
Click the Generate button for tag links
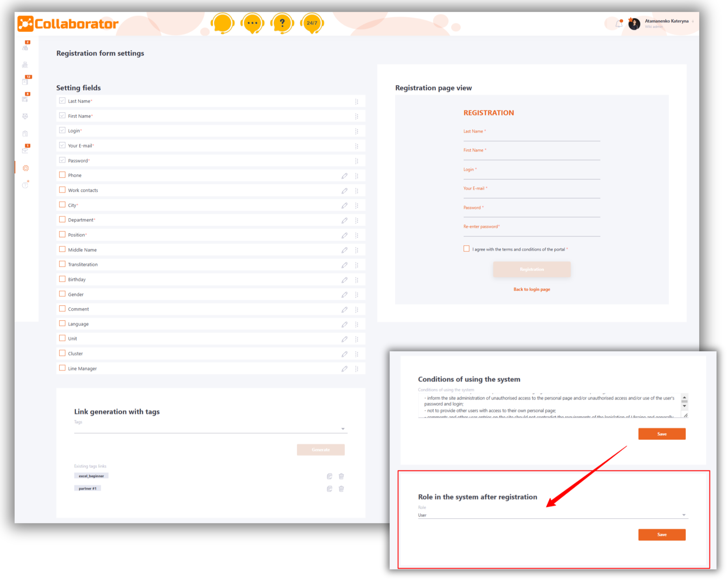[321, 449]
